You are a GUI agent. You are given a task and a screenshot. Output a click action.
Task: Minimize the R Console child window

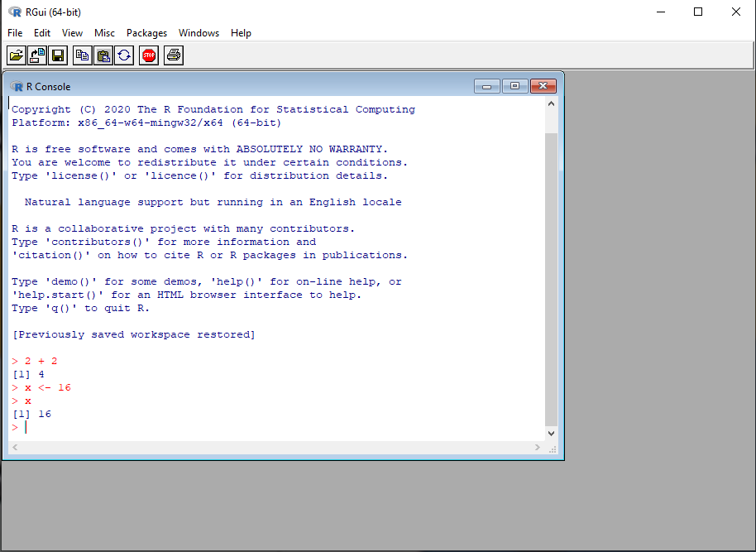tap(487, 86)
